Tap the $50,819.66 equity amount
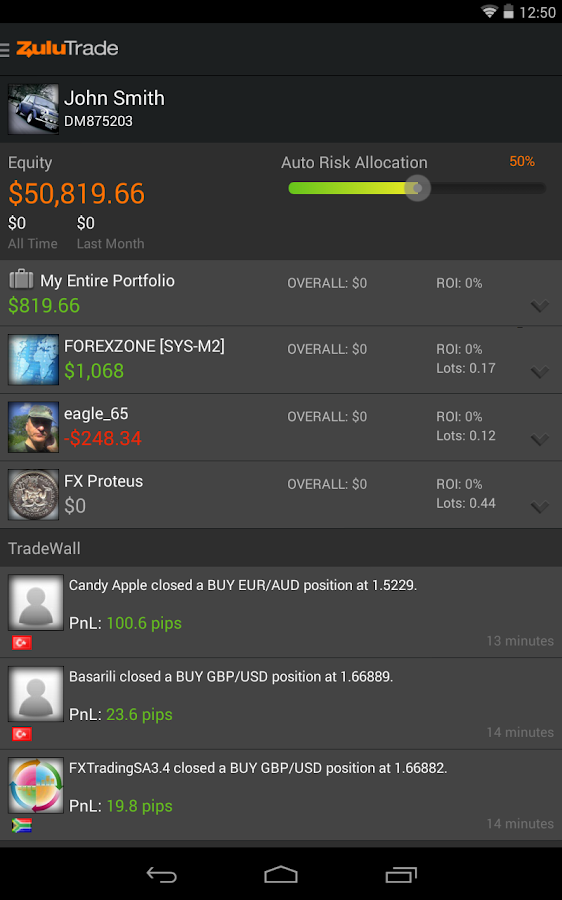562x900 pixels. pos(76,194)
